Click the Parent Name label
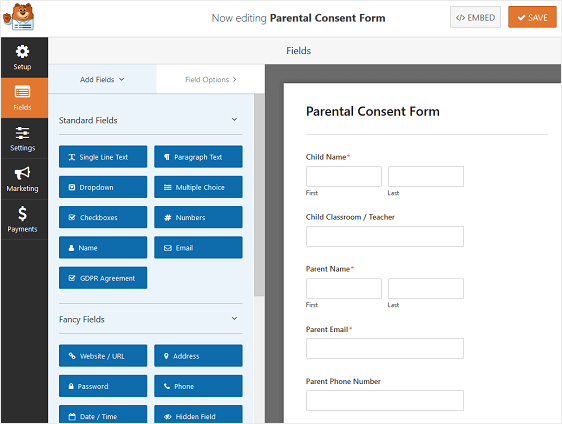The width and height of the screenshot is (562, 424). (328, 269)
